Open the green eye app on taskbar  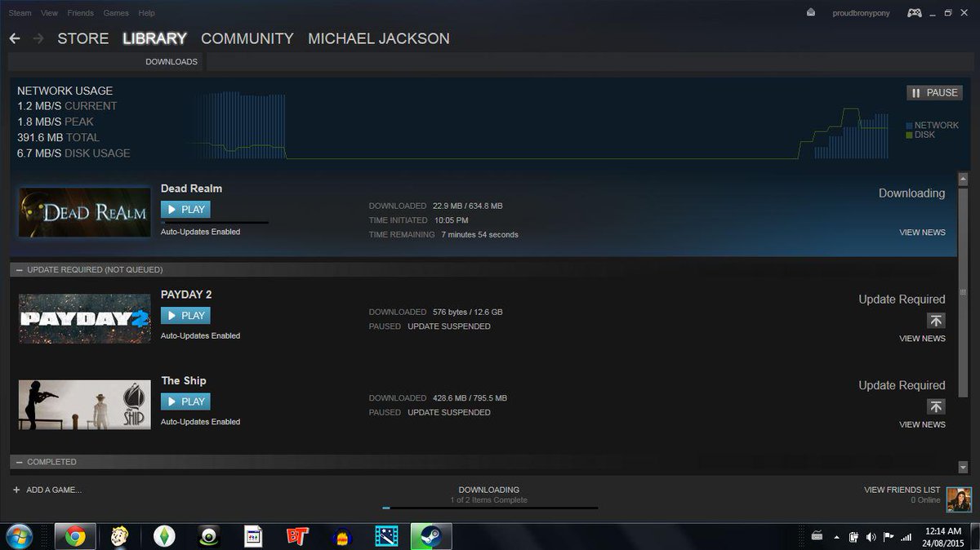(209, 536)
